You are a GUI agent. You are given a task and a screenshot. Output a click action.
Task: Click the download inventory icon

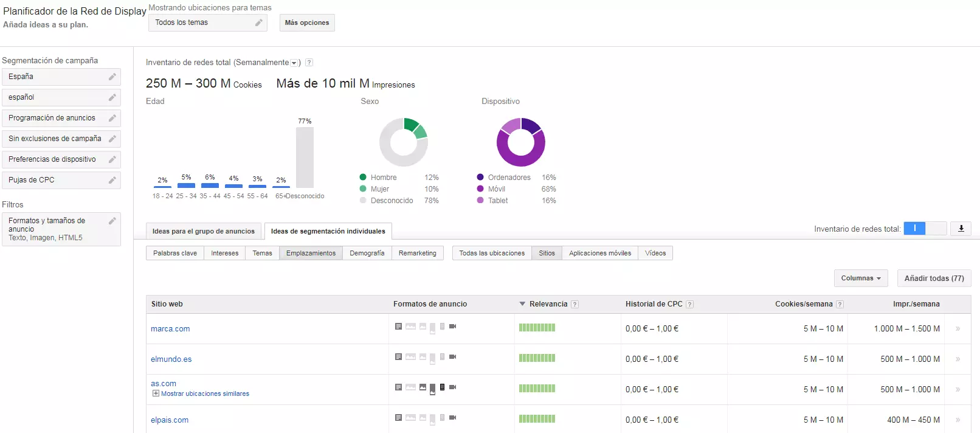coord(961,229)
